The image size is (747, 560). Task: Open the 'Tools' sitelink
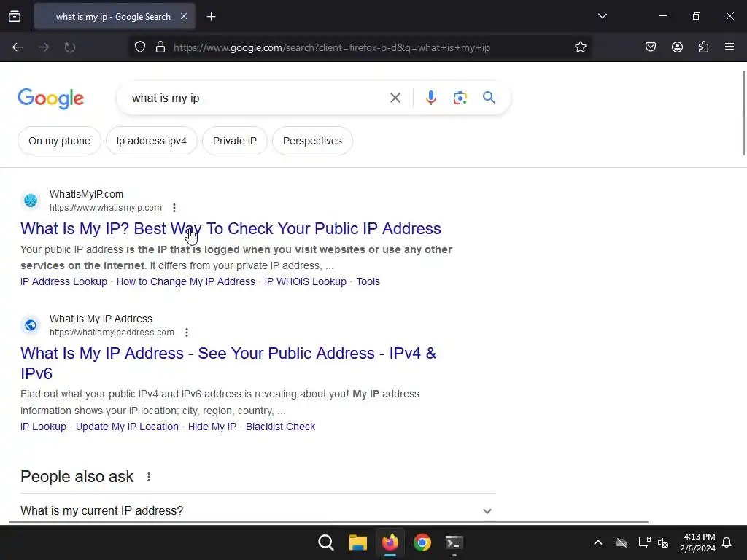(368, 281)
